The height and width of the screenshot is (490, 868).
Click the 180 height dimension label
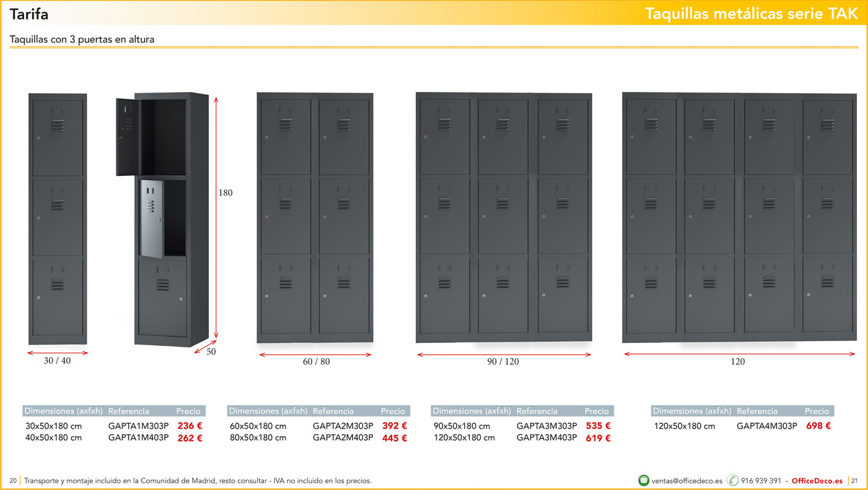225,193
